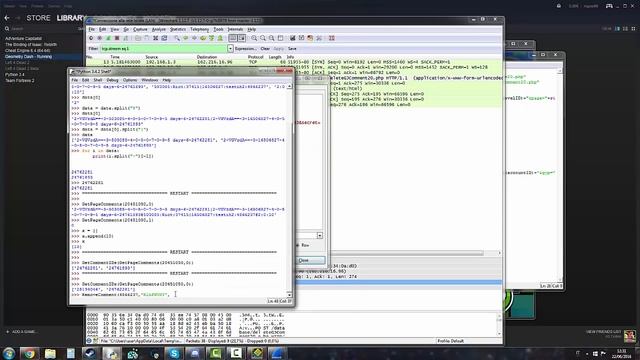Go back in packet history
The height and width of the screenshot is (360, 640).
point(186,38)
